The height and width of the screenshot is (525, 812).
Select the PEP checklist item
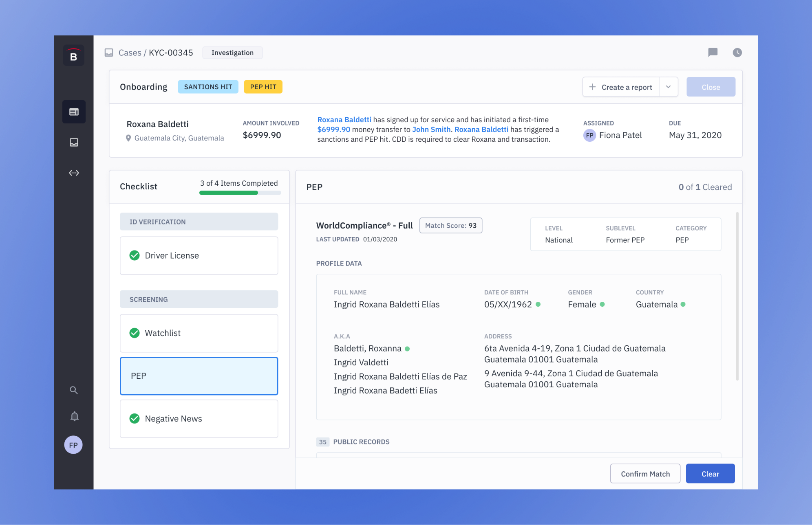click(x=199, y=376)
